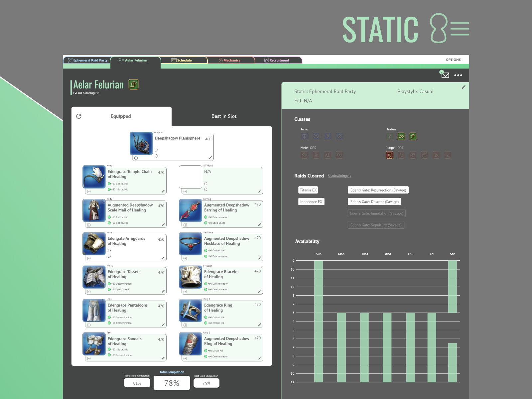This screenshot has width=532, height=399.
Task: Select Eden's Gate: Inundation (Savage)
Action: [x=377, y=213]
